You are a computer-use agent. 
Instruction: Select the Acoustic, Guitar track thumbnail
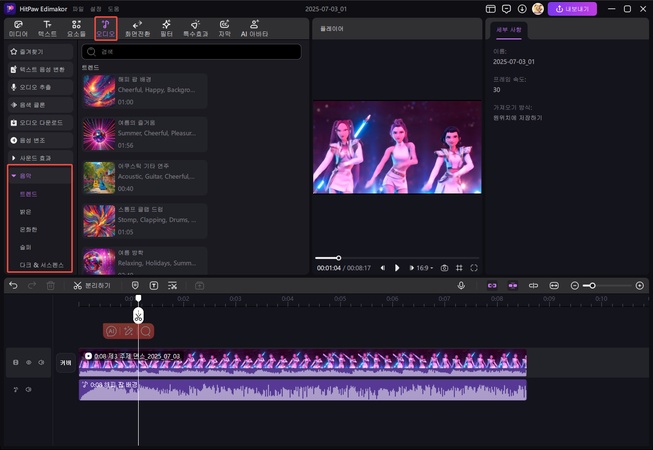click(99, 177)
